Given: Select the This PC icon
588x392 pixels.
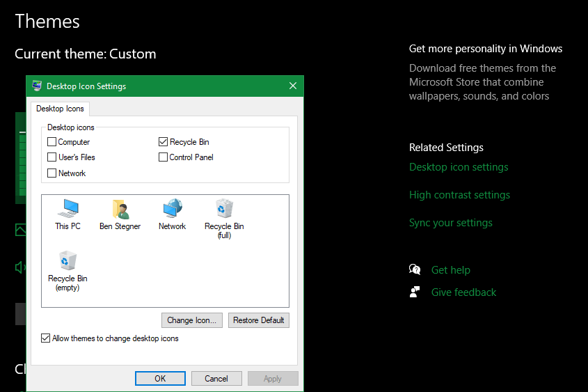Looking at the screenshot, I should 67,210.
